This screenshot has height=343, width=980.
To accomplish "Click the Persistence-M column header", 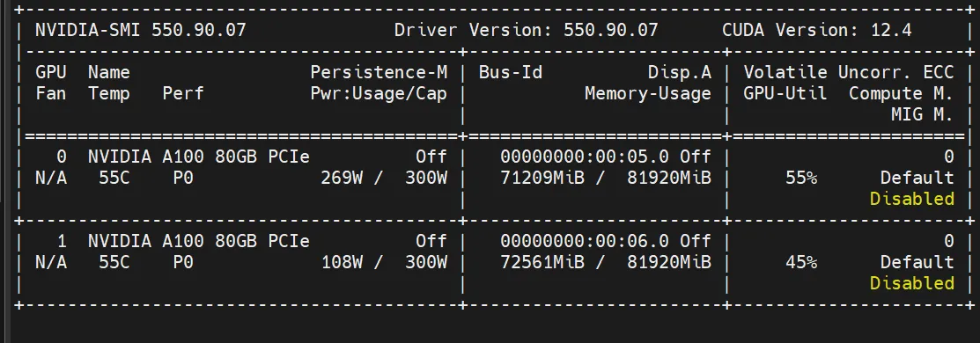I will (379, 72).
